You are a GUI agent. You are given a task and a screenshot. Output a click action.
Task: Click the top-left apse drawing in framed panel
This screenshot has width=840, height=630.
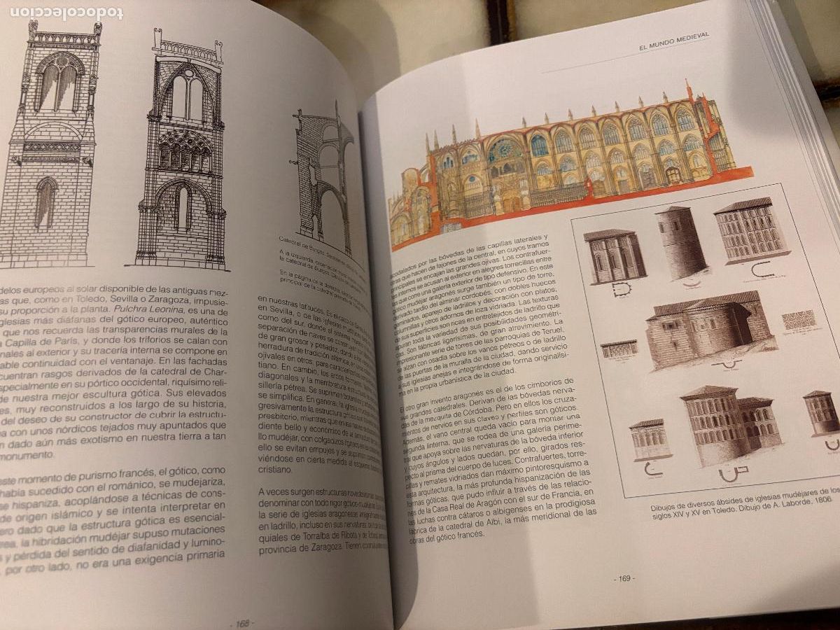[x=615, y=255]
